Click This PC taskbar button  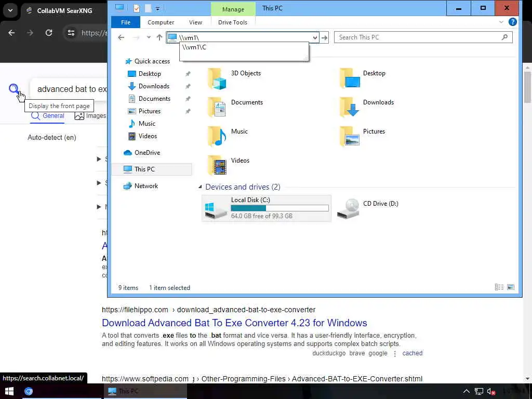click(144, 392)
